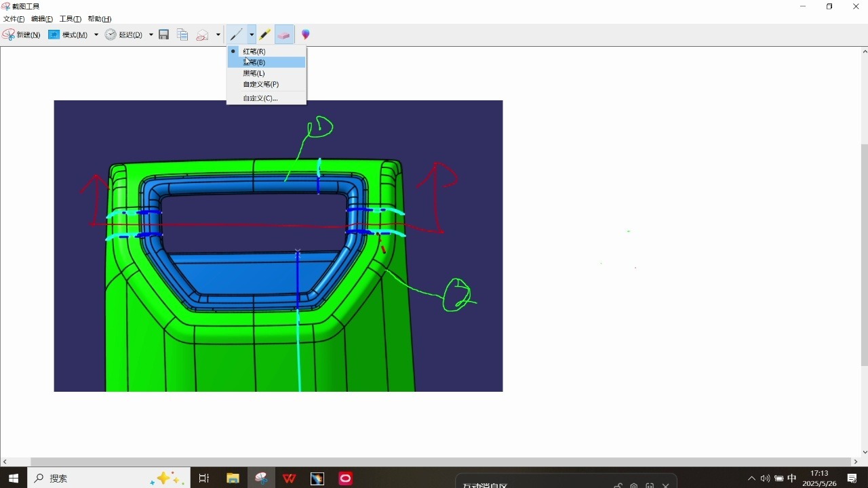Click the taskbar 搜索 search box
The width and height of the screenshot is (868, 488).
[x=108, y=478]
